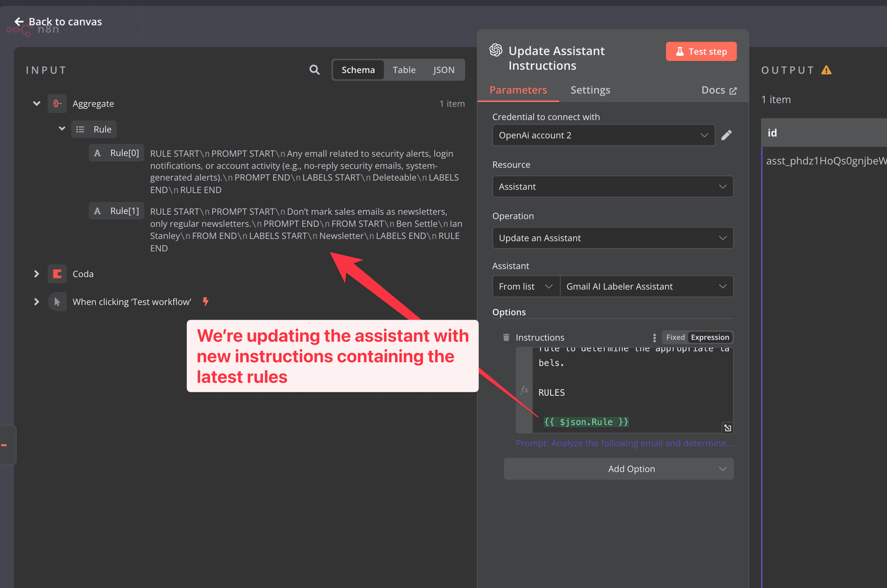Image resolution: width=887 pixels, height=588 pixels.
Task: Click the Rule label pill
Action: click(94, 129)
